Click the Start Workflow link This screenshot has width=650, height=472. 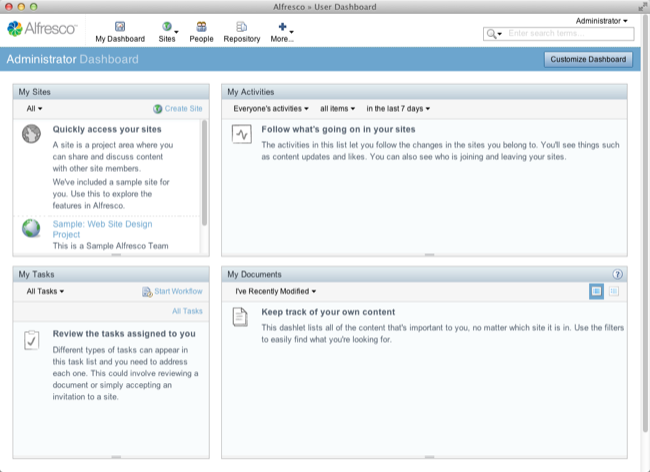[178, 291]
